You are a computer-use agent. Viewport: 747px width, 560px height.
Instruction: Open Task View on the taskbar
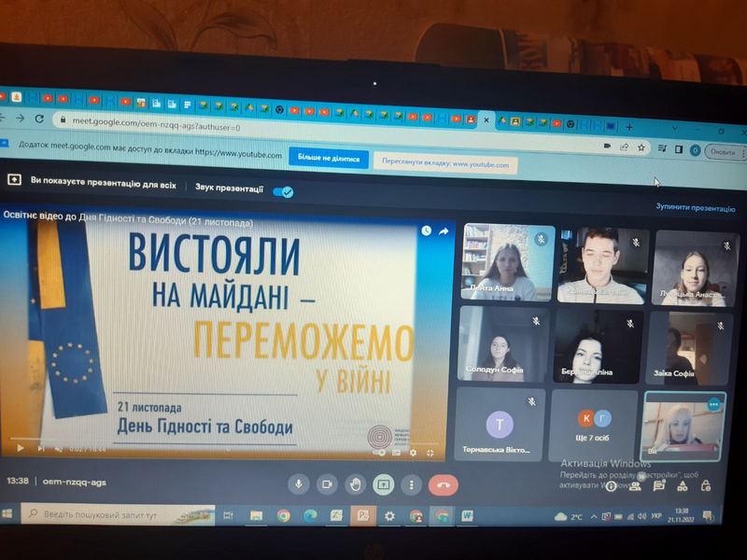[x=228, y=515]
